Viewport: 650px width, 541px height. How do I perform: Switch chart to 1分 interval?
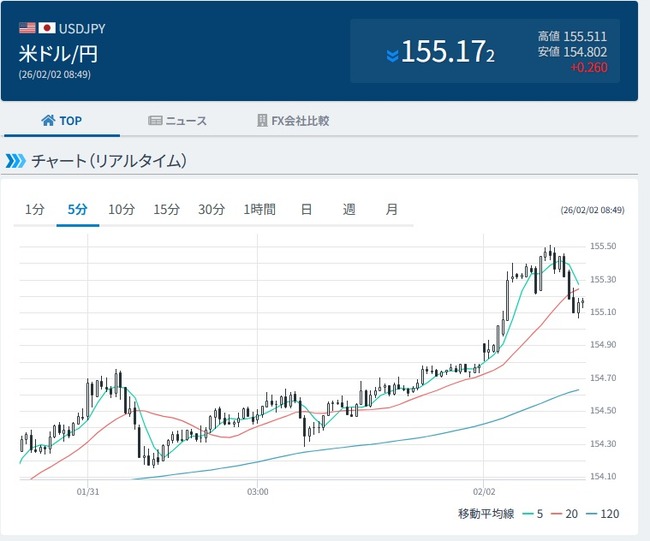click(35, 209)
